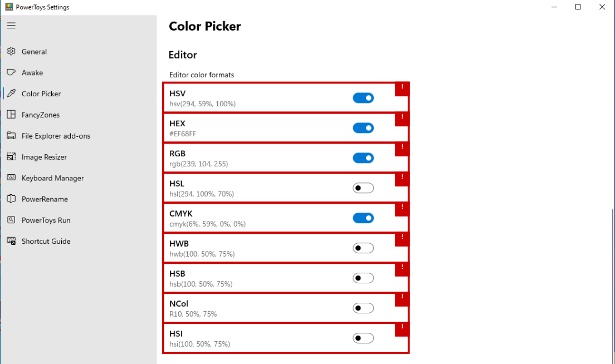Image resolution: width=615 pixels, height=364 pixels.
Task: Click the warning badge on the HSI row
Action: 402,329
